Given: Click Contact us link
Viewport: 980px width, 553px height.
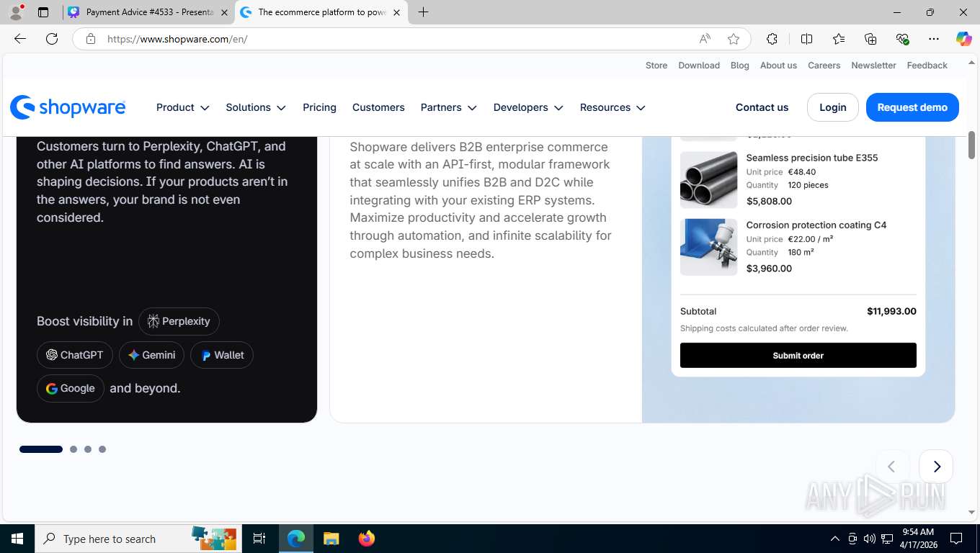Looking at the screenshot, I should pos(762,107).
